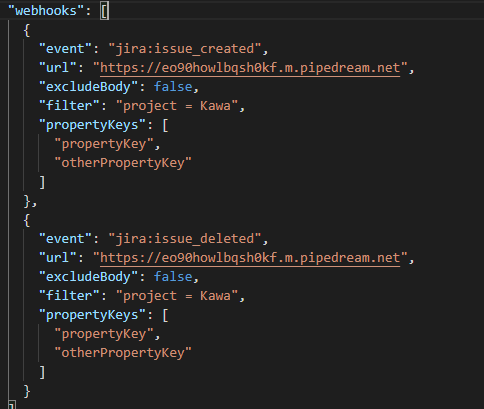Open the pipedream URL in the issue_deleted webhook

click(250, 258)
